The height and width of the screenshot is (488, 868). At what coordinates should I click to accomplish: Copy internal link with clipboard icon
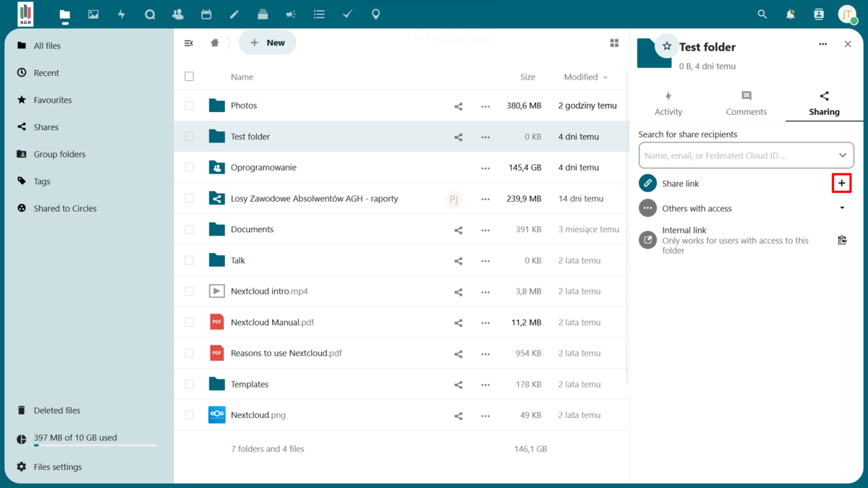coord(842,240)
